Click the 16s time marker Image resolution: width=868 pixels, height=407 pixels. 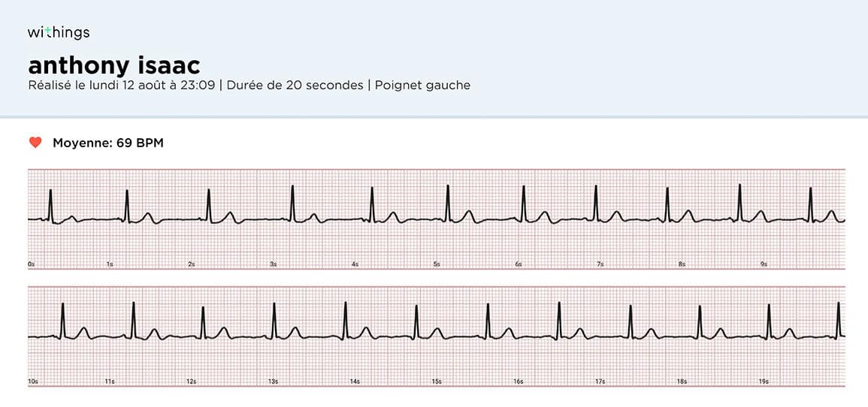coord(518,382)
